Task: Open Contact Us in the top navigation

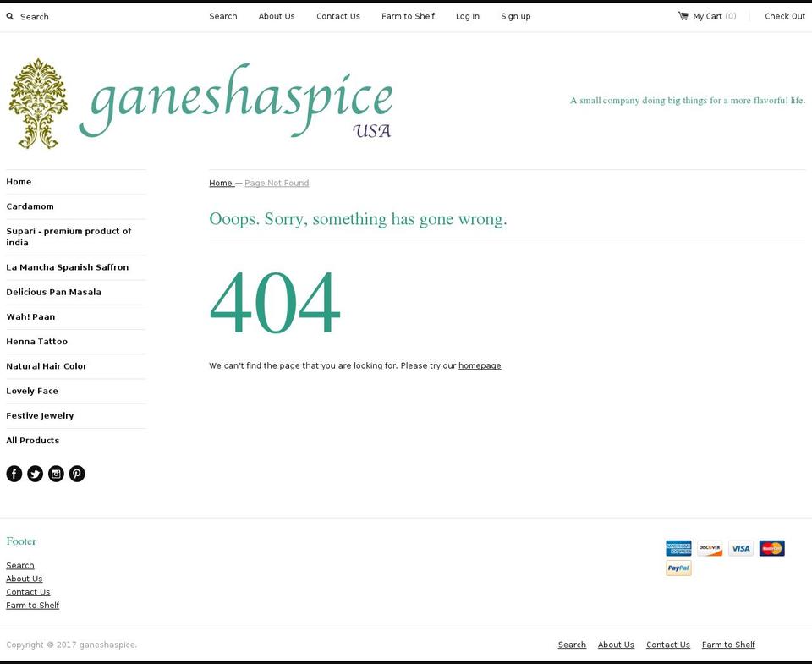Action: coord(338,16)
